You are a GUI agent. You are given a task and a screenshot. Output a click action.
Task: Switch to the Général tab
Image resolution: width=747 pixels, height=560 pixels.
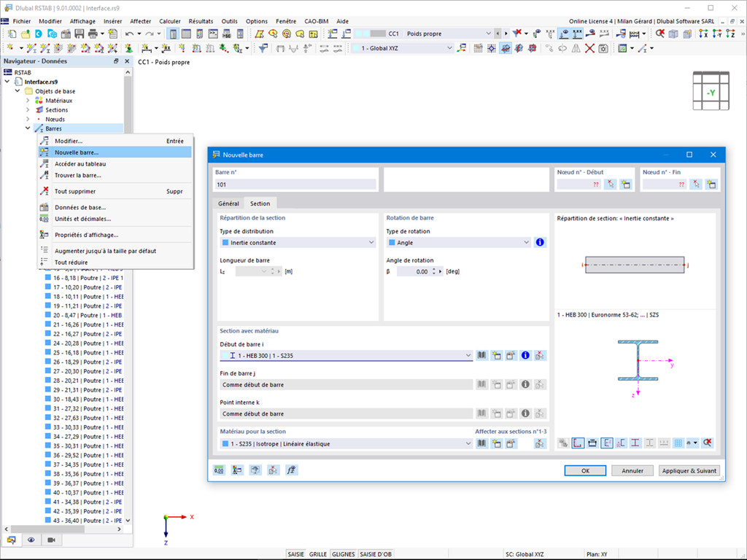pyautogui.click(x=228, y=203)
